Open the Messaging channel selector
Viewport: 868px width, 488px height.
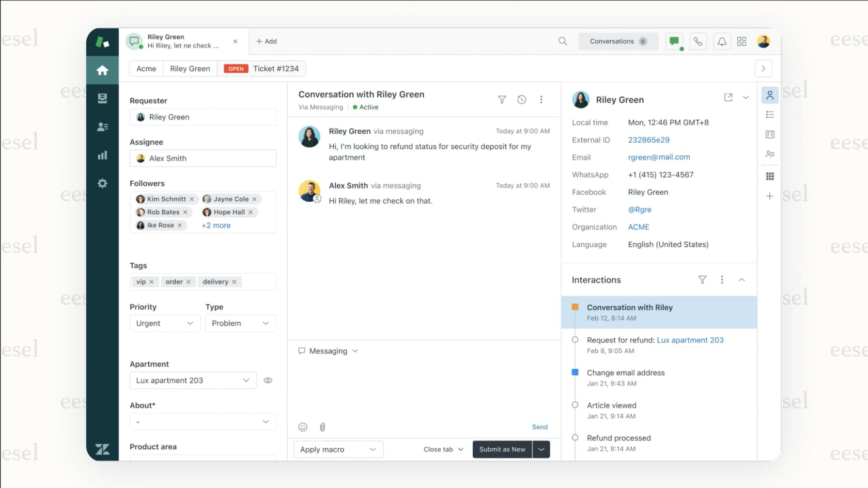pos(328,351)
